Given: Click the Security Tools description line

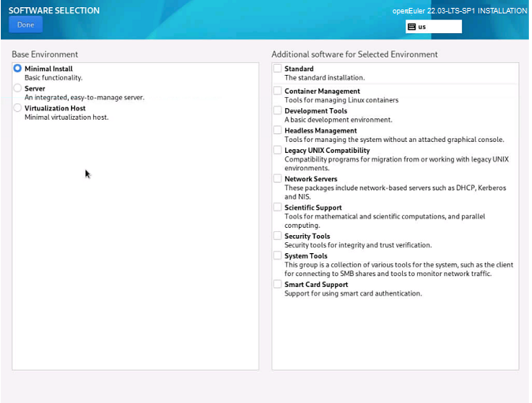Looking at the screenshot, I should (x=358, y=245).
